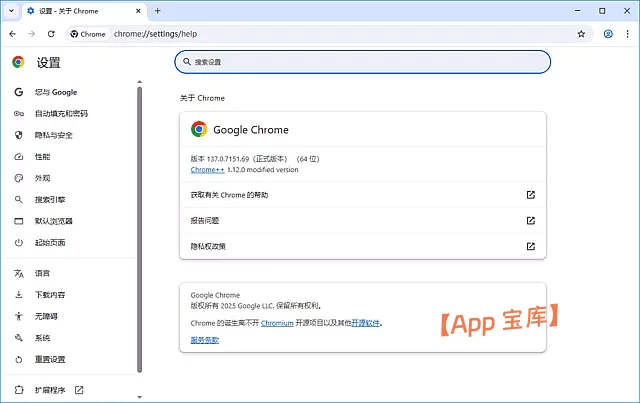Viewport: 640px width, 403px height.
Task: Close the 设置 - 关于 Chrome tab
Action: [x=138, y=11]
